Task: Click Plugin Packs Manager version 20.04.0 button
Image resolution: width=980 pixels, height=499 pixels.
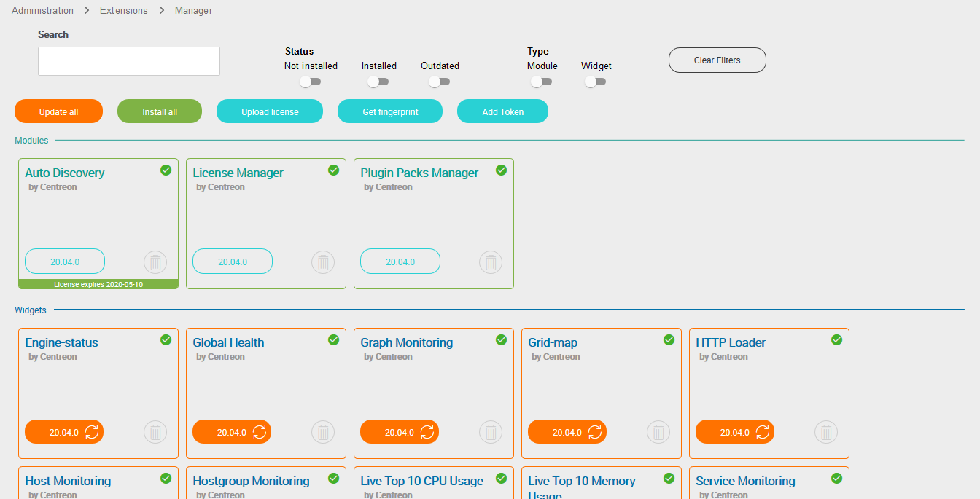Action: click(x=400, y=262)
